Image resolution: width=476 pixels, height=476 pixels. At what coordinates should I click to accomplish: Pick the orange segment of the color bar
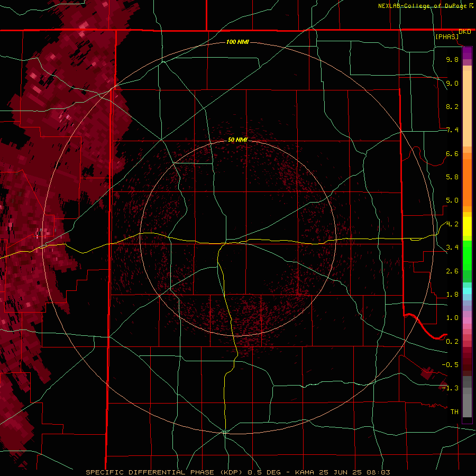(x=467, y=183)
